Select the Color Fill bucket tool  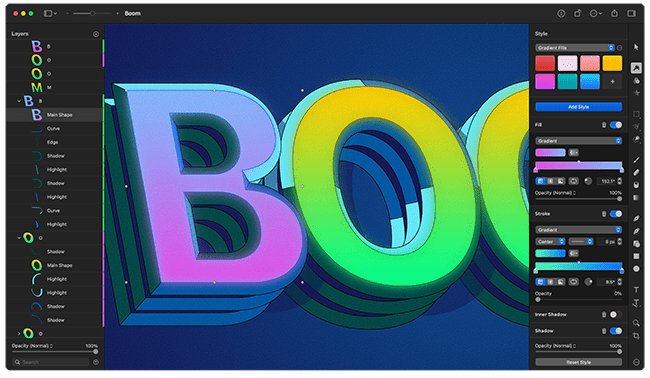point(636,185)
